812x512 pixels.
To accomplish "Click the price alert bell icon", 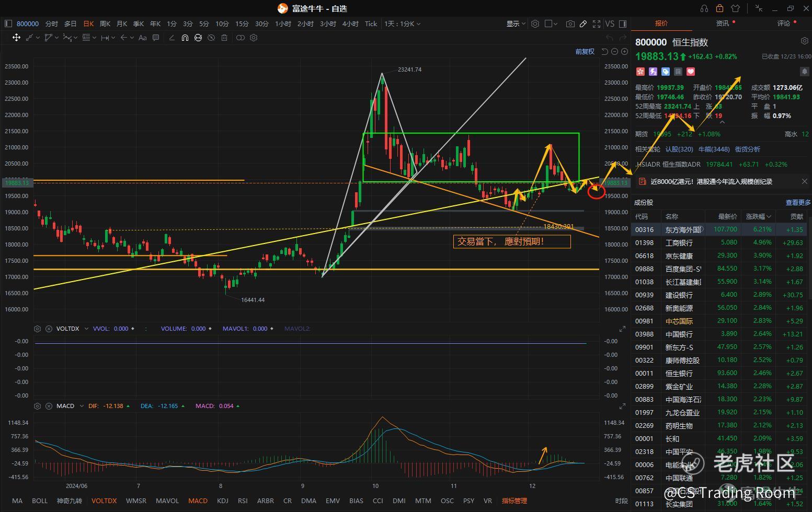I will 804,71.
